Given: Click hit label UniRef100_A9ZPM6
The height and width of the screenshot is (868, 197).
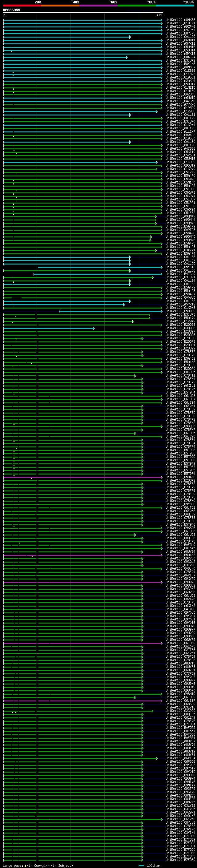Looking at the screenshot, I should (180, 26).
